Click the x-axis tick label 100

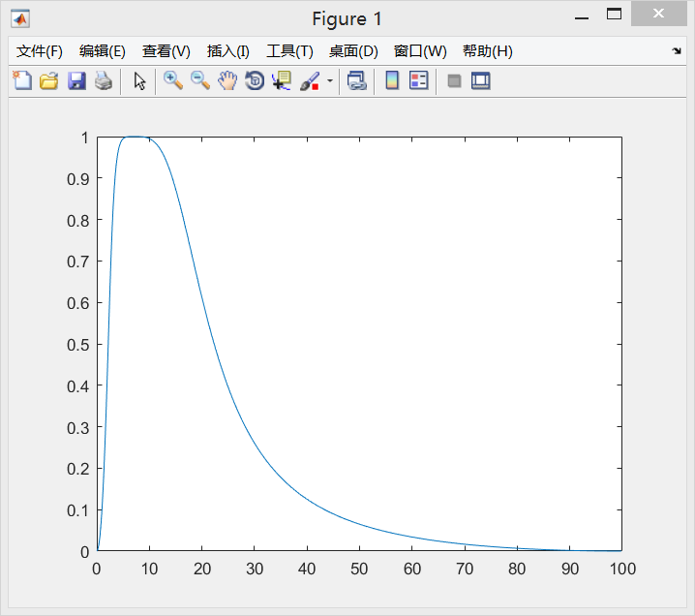[622, 569]
